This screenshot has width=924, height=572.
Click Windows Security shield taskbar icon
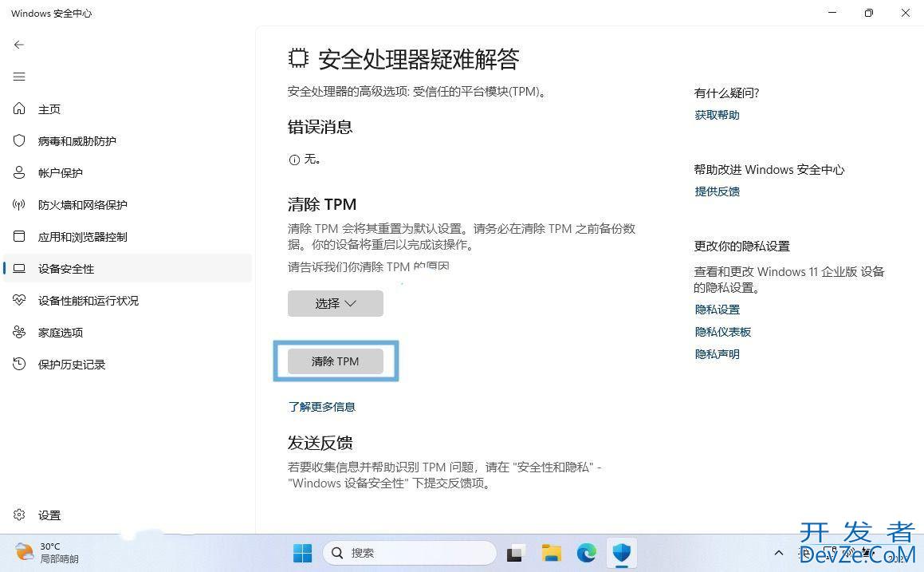(x=622, y=553)
